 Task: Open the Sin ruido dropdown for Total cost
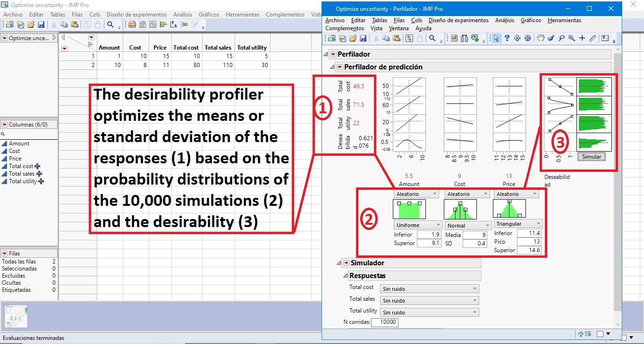429,288
